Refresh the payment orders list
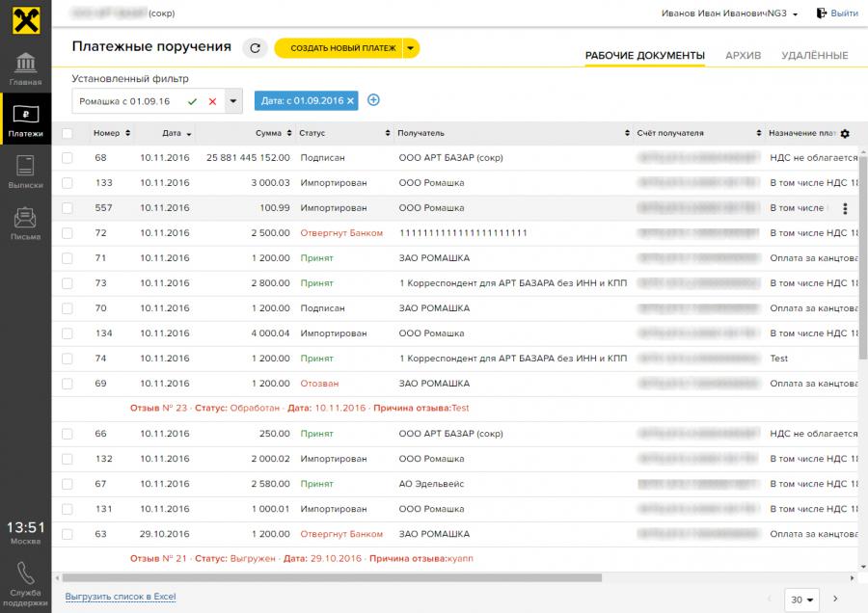The height and width of the screenshot is (613, 868). click(x=255, y=48)
